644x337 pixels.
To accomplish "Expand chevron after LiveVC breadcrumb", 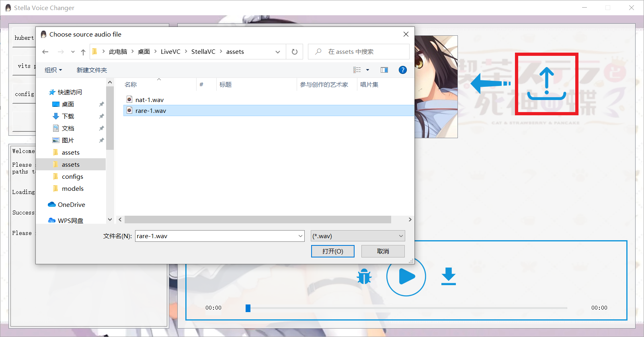I will [186, 51].
